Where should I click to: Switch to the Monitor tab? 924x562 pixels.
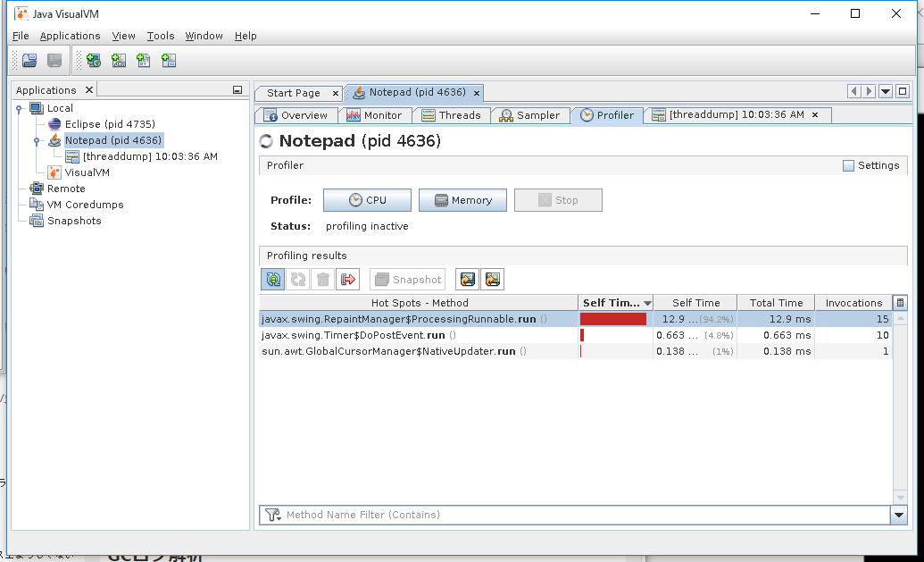pyautogui.click(x=375, y=115)
